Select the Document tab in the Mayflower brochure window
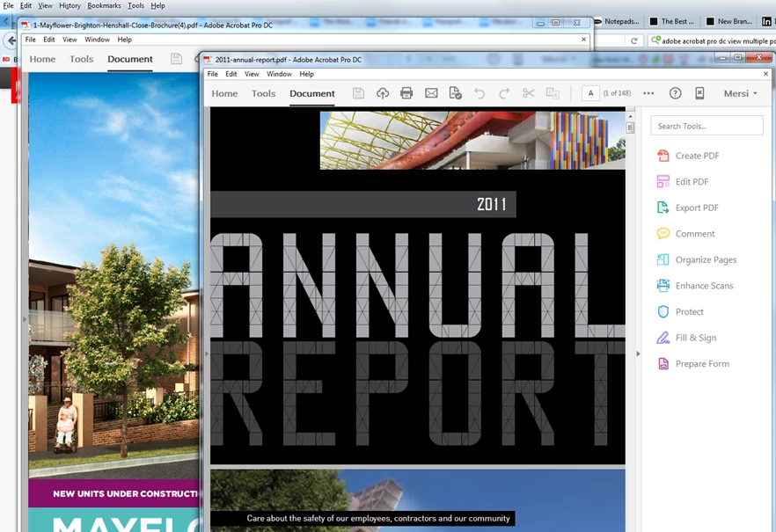The image size is (776, 532). tap(130, 59)
